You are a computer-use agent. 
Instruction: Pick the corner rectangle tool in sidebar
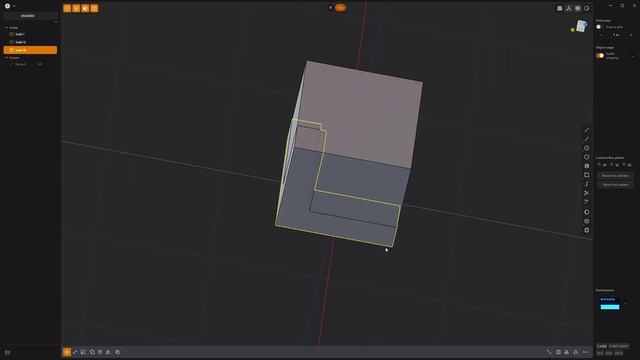tap(587, 175)
